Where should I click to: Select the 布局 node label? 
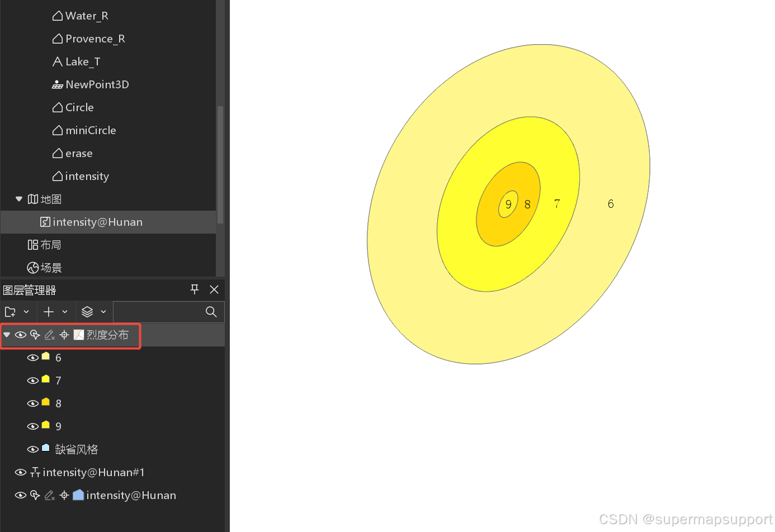click(51, 245)
